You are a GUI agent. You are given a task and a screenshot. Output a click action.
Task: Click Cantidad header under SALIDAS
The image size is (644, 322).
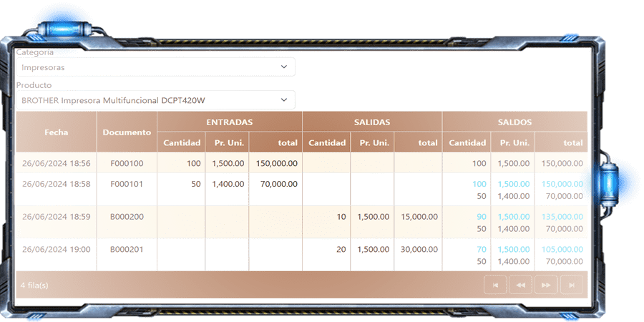pos(327,142)
